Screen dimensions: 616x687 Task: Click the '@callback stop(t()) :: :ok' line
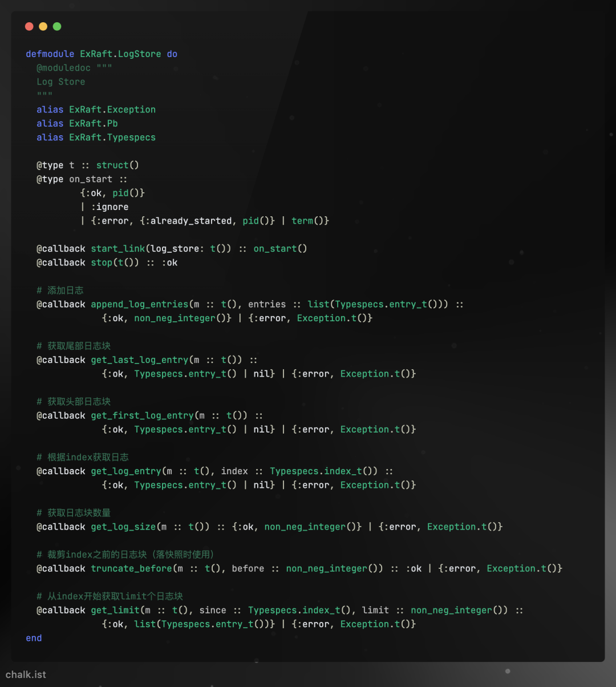107,262
